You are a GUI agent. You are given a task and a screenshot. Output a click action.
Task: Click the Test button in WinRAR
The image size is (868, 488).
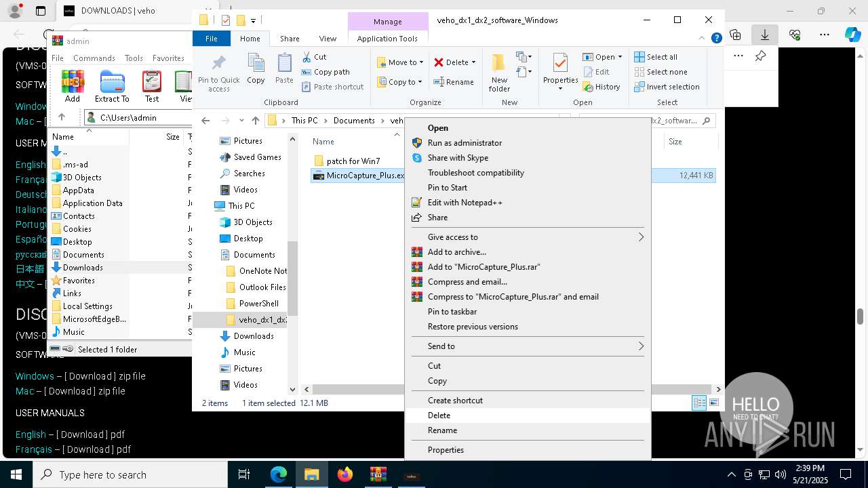coord(152,86)
